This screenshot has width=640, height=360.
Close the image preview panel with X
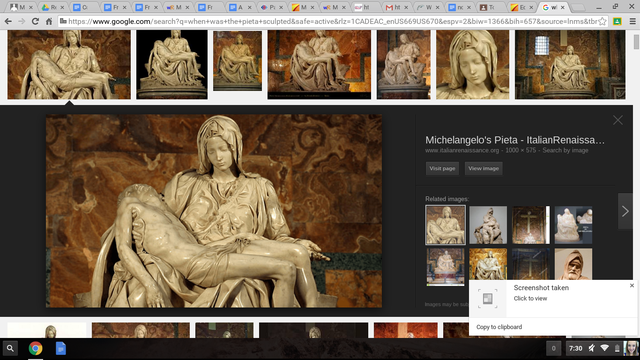pyautogui.click(x=618, y=120)
